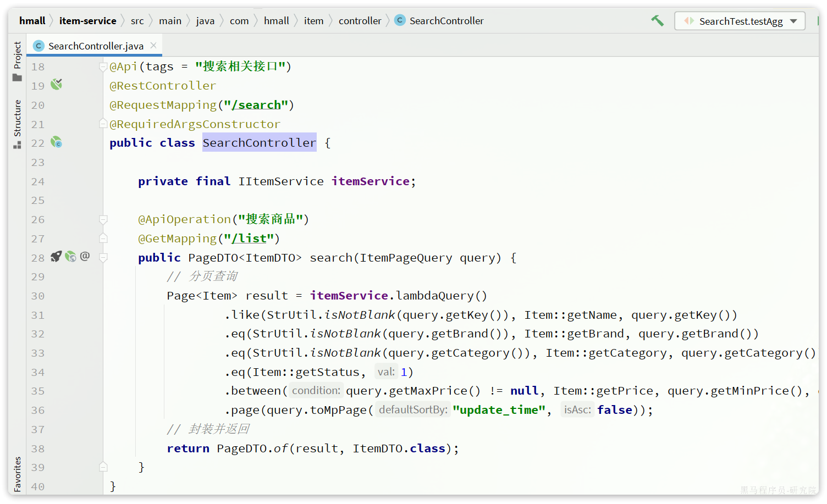827x504 pixels.
Task: Click the folder icon under the Project label
Action: point(17,78)
